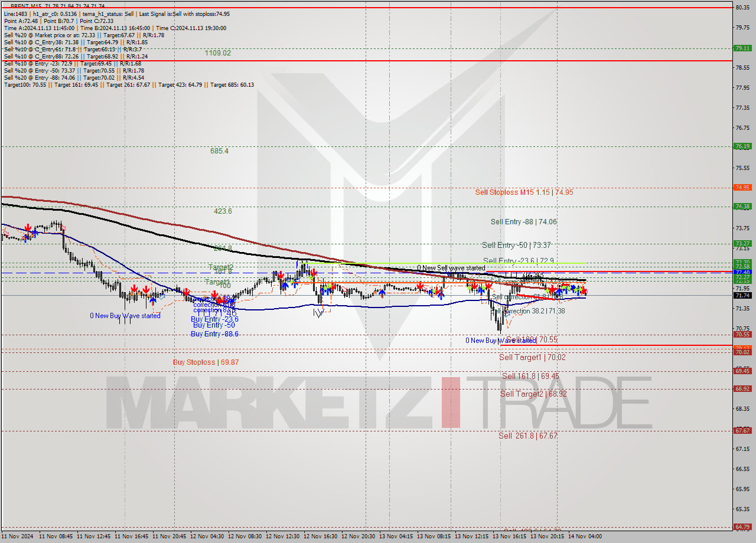Click the 'Sell 261.8 | 67.67' label
Screen dimensions: 756x543
[x=528, y=436]
